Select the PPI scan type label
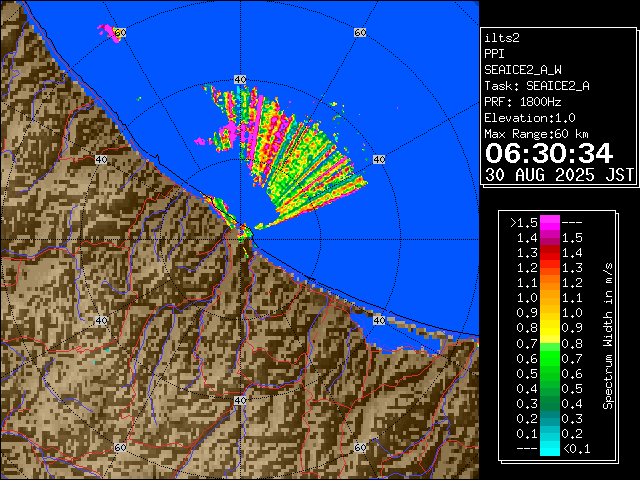The width and height of the screenshot is (640, 480). pyautogui.click(x=494, y=53)
